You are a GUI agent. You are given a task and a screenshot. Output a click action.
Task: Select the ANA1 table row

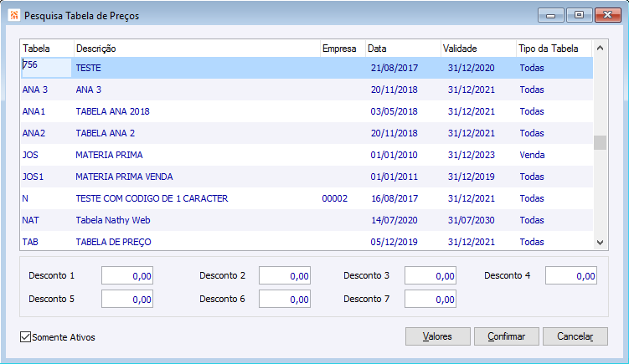coord(307,111)
